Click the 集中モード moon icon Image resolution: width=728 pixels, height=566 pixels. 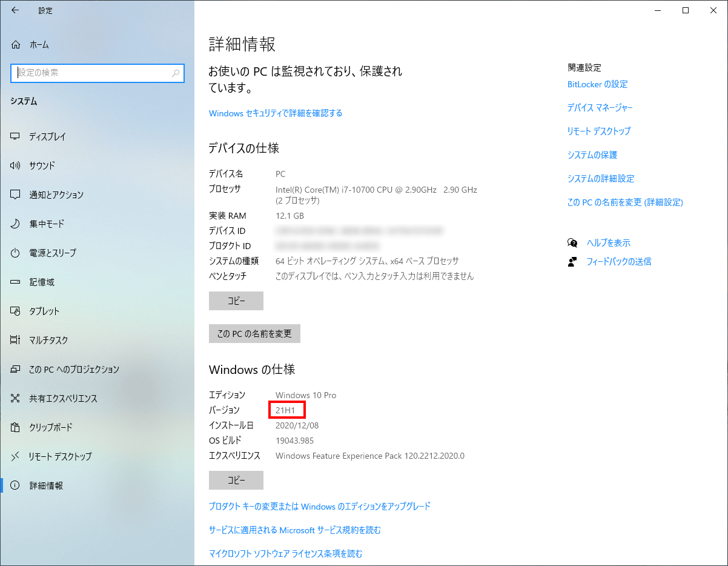point(16,224)
